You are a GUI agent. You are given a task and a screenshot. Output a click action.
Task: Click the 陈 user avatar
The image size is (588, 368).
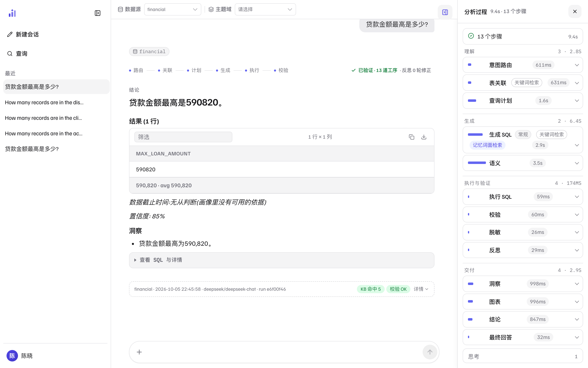(x=12, y=356)
